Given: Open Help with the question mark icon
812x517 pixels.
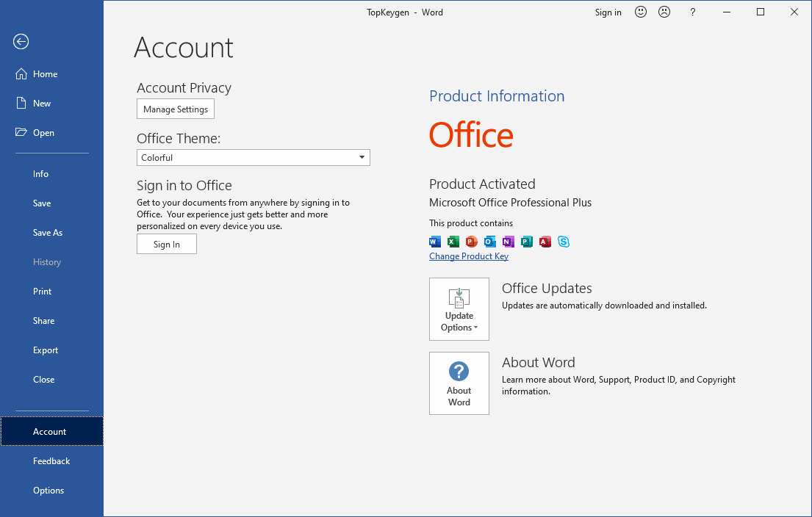Looking at the screenshot, I should coord(692,12).
